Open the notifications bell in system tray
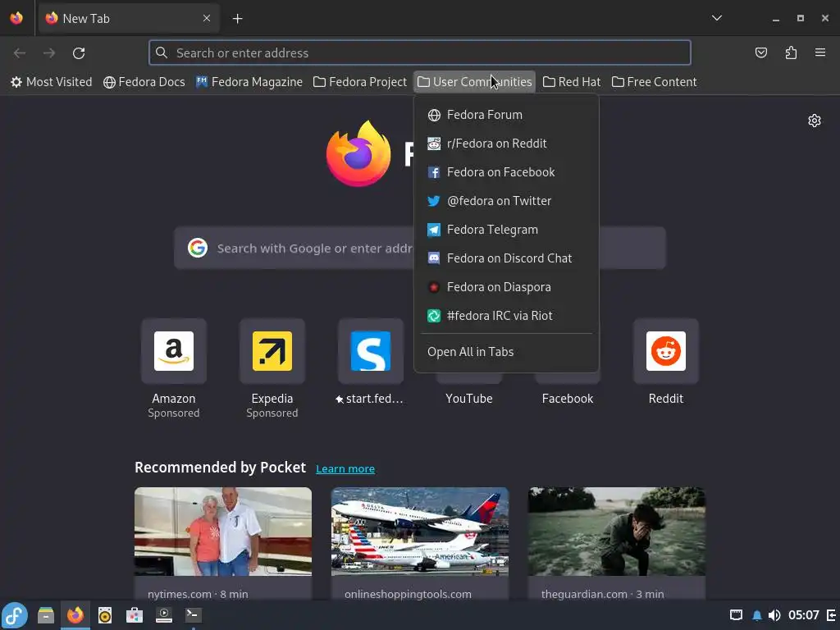 pyautogui.click(x=757, y=615)
